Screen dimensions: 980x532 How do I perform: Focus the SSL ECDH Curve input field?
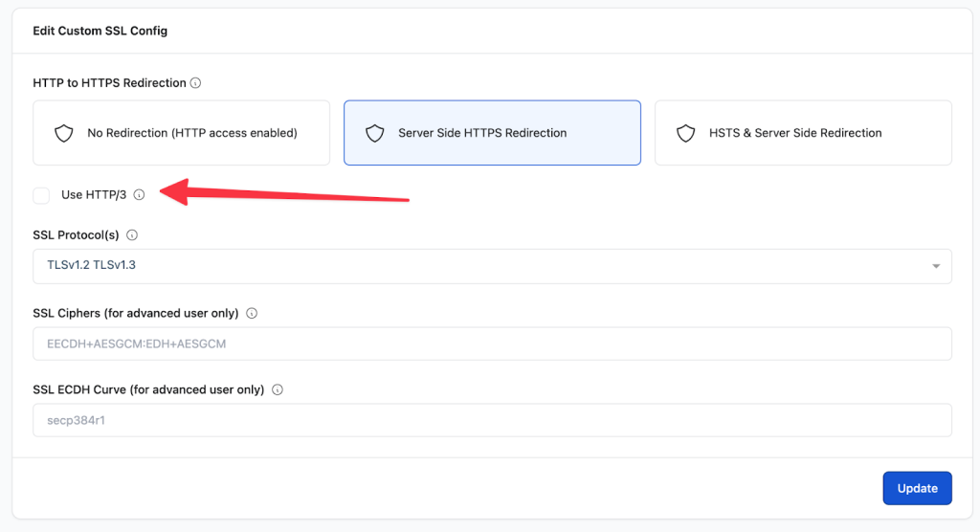click(x=492, y=420)
